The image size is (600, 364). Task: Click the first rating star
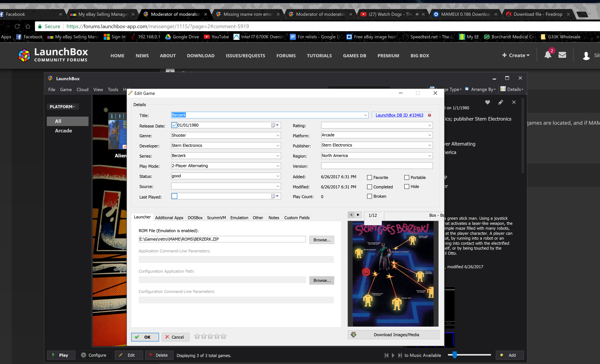click(197, 336)
